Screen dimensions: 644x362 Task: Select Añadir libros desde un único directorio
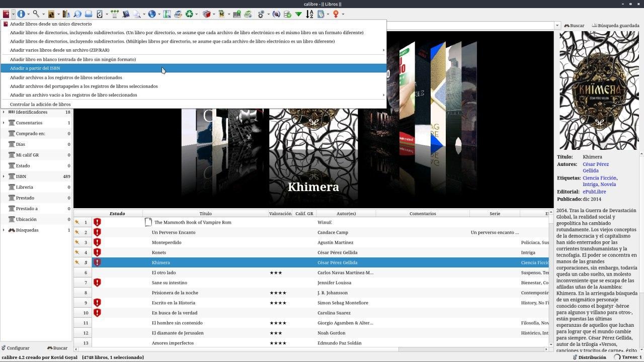194,24
